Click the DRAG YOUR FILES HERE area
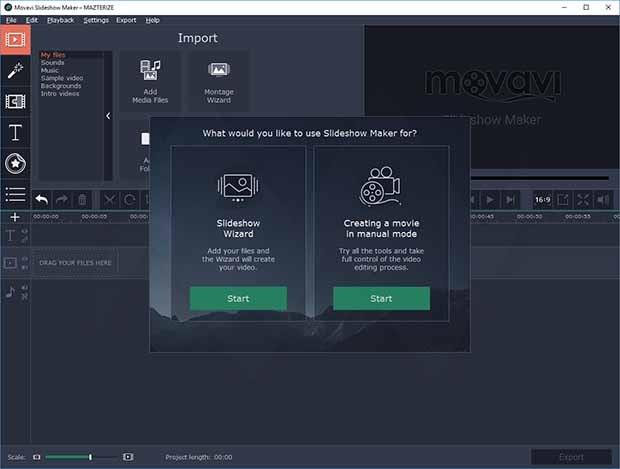620x469 pixels. click(x=75, y=263)
